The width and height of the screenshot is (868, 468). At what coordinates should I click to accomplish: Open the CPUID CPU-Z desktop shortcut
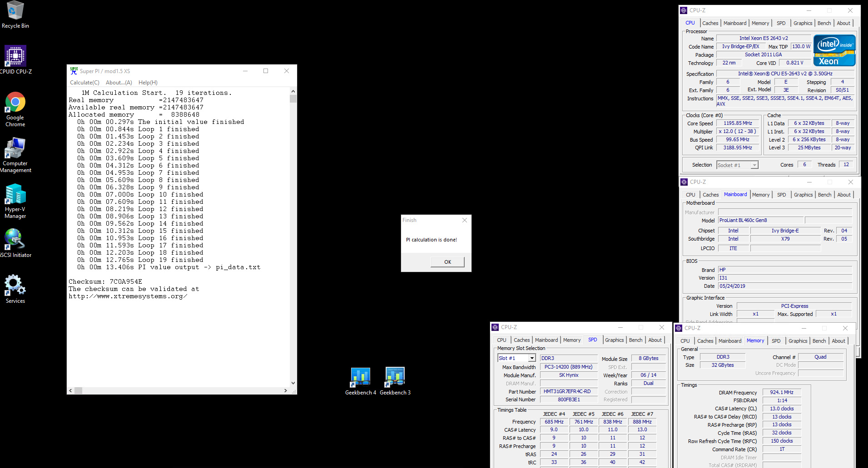click(15, 60)
